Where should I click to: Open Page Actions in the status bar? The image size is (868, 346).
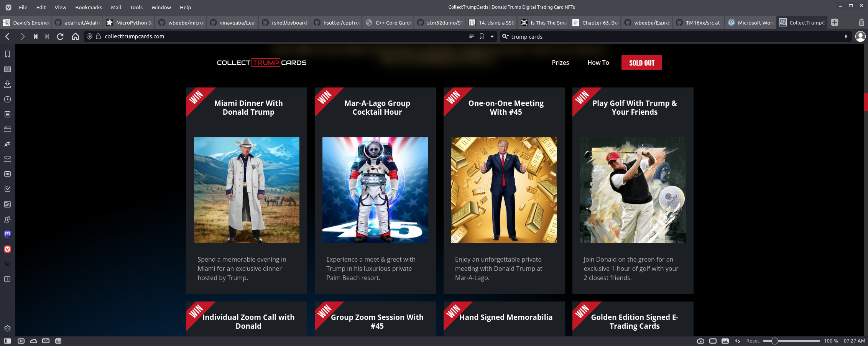(738, 341)
